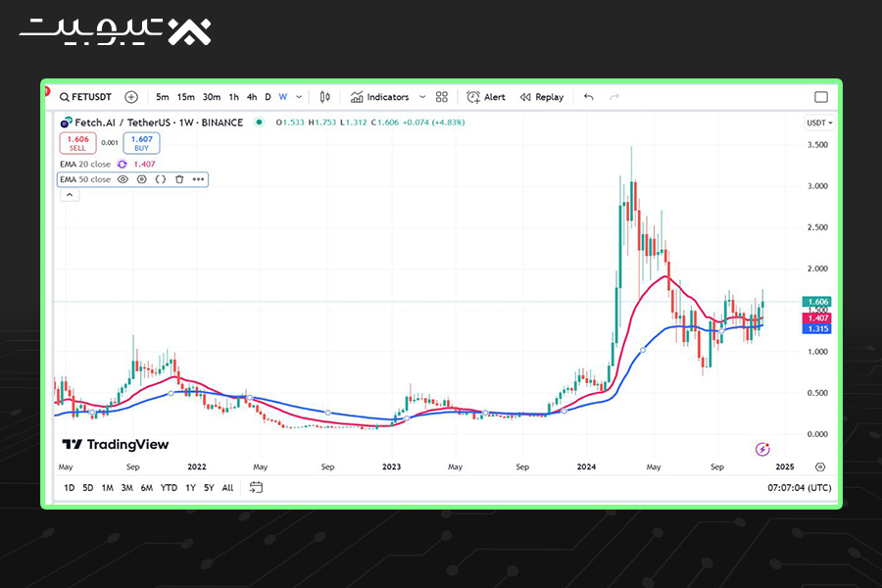882x588 pixels.
Task: Click the 1.606 SELL button
Action: [x=77, y=143]
